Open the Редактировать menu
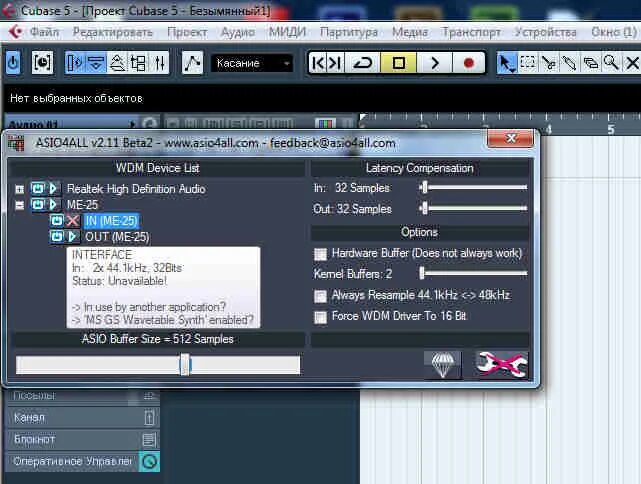641x484 pixels. click(113, 32)
